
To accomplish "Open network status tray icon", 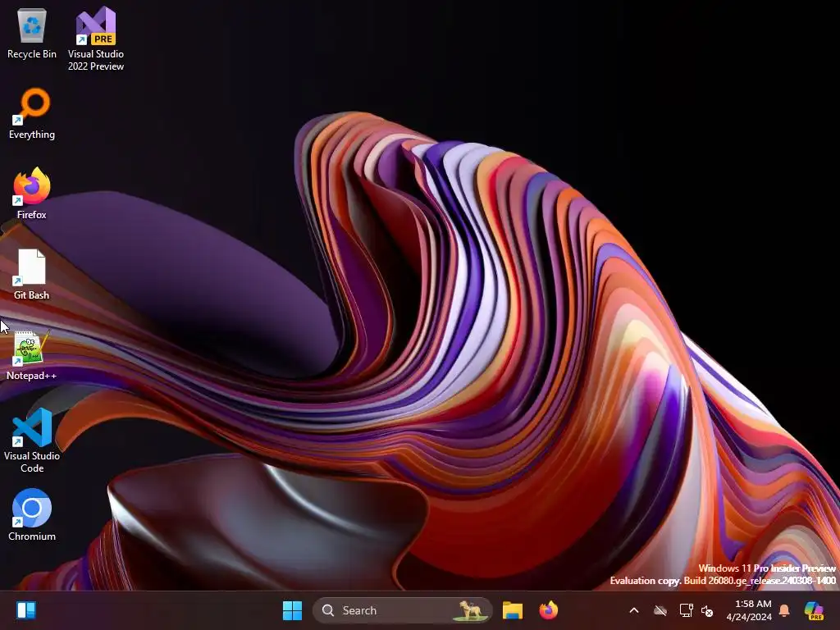I will click(x=687, y=610).
